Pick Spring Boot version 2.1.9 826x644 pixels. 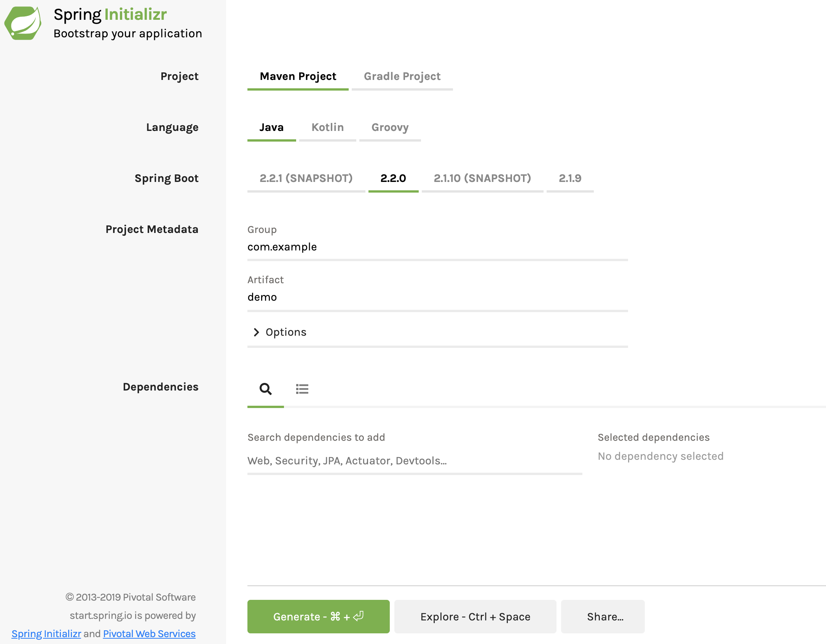(570, 178)
